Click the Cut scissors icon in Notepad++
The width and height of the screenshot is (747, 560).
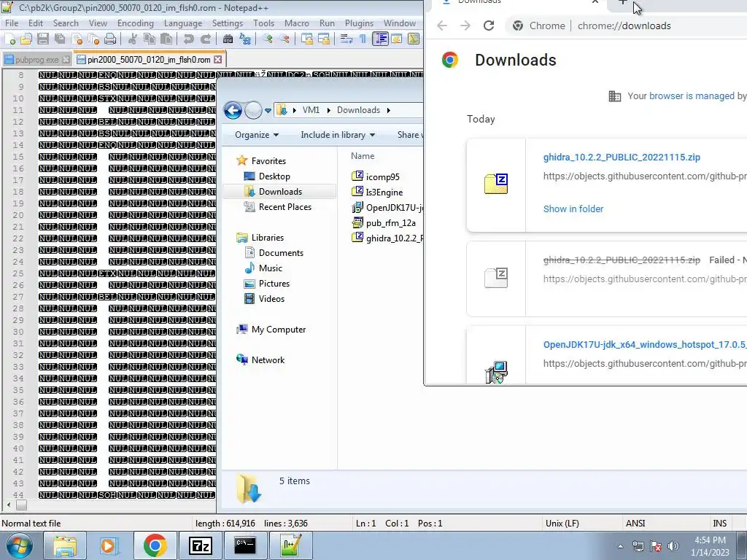pos(133,39)
